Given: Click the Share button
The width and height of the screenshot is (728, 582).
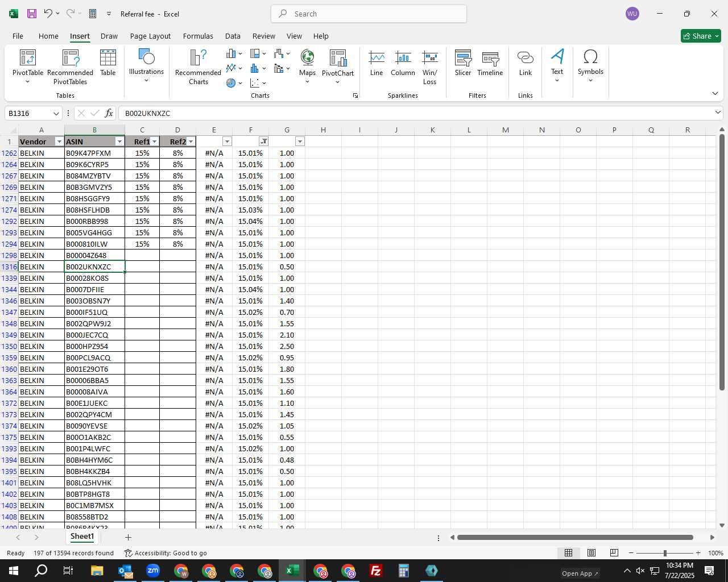Looking at the screenshot, I should tap(701, 36).
